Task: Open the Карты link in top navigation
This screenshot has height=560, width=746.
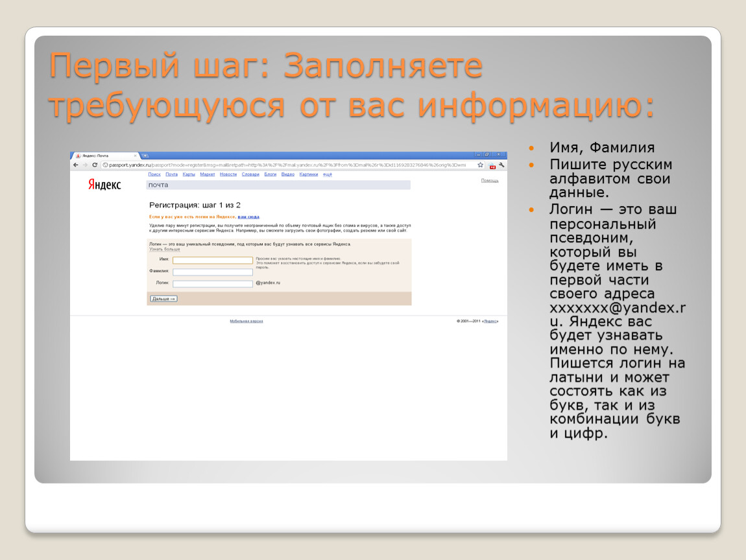Action: pos(189,174)
